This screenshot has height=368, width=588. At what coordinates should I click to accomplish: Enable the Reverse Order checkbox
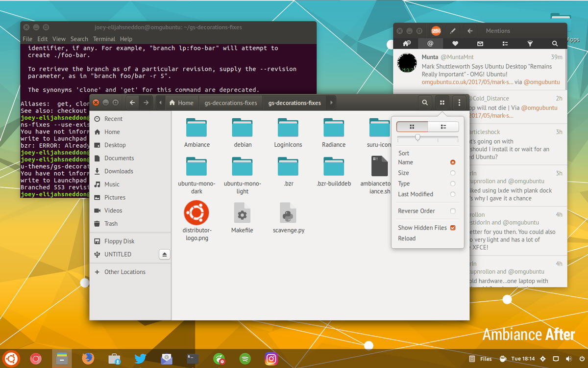click(x=453, y=211)
